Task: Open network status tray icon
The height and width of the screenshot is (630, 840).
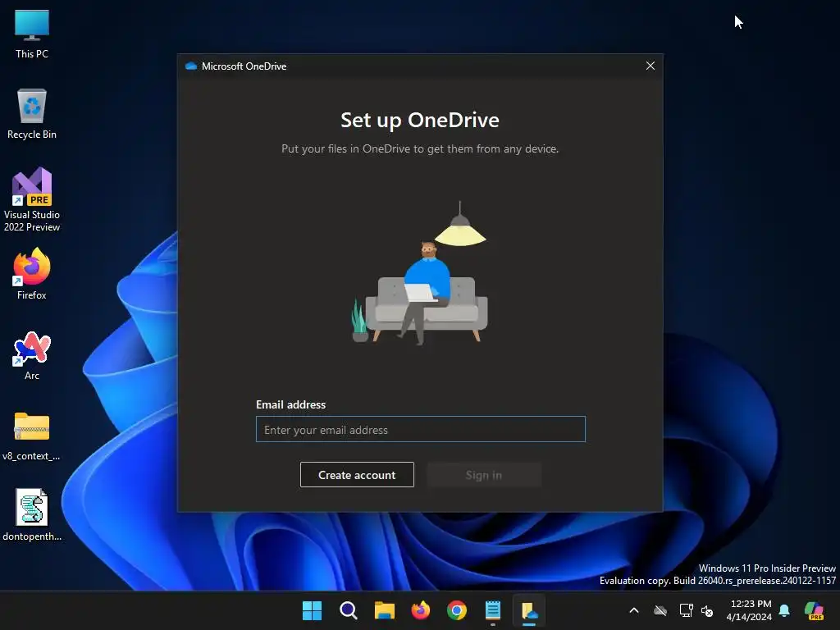Action: pyautogui.click(x=687, y=610)
